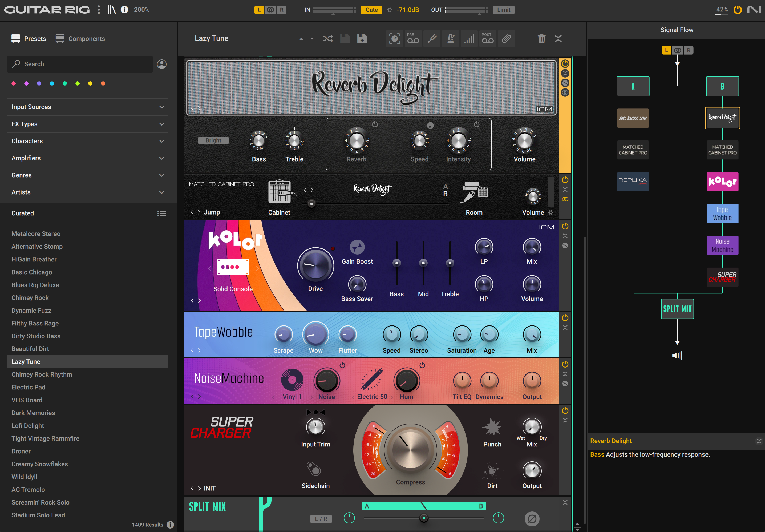Select the ac box xv block in Signal Flow
The height and width of the screenshot is (532, 765).
(633, 118)
